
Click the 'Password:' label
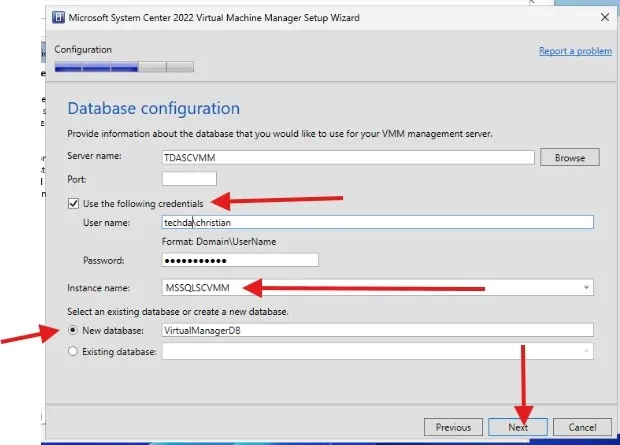coord(104,261)
